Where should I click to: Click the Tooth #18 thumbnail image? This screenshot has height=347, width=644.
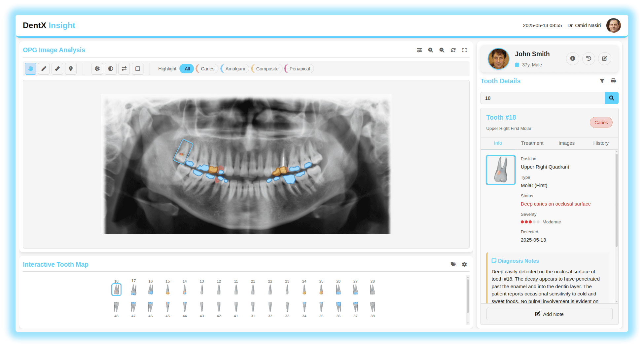click(501, 170)
